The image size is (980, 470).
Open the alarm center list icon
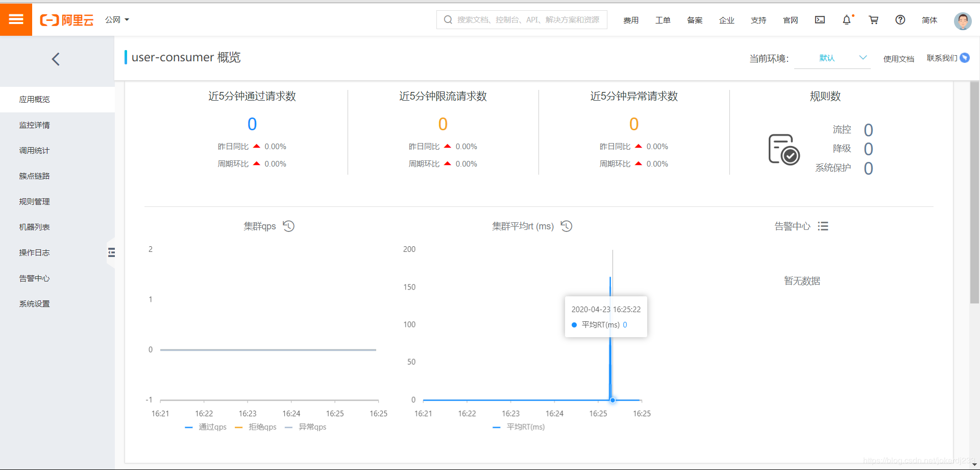pyautogui.click(x=823, y=226)
